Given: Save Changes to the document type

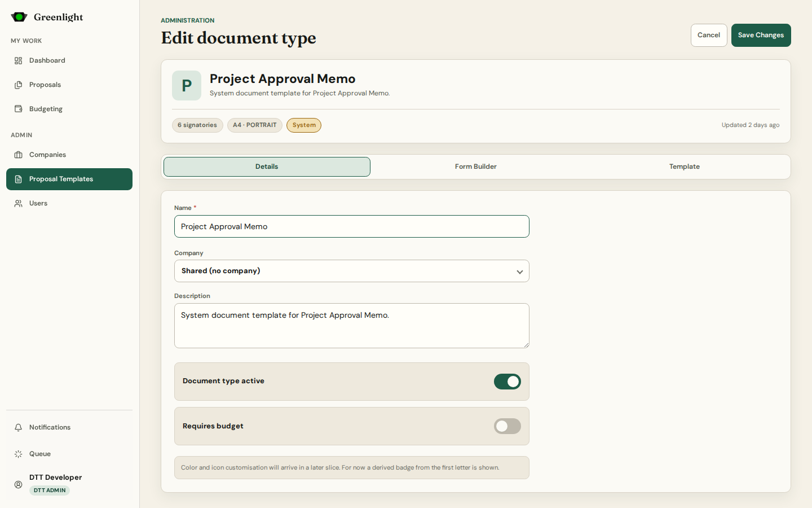Looking at the screenshot, I should click(761, 35).
